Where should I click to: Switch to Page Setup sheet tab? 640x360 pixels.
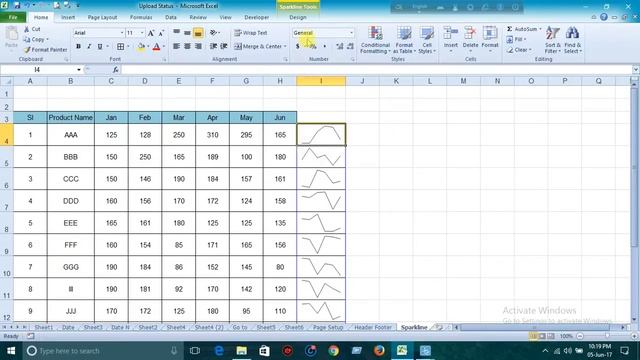click(x=328, y=327)
